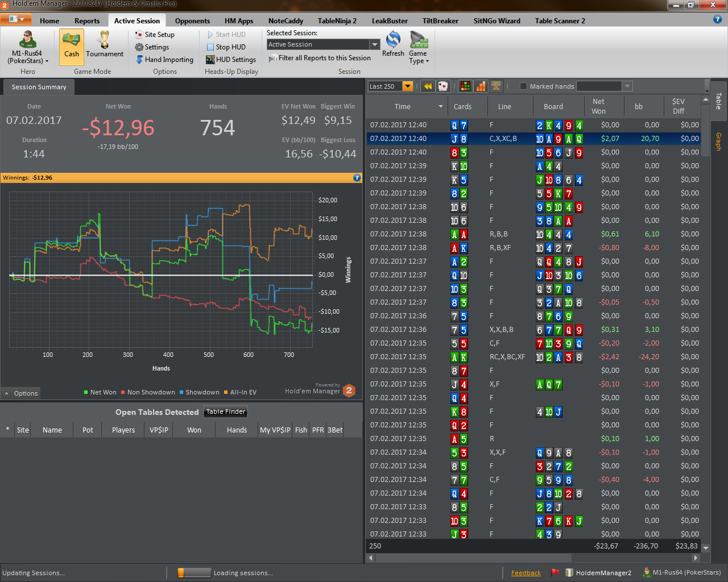Expand the graph Options panel
Screen dimensions: 728x582
coord(21,393)
